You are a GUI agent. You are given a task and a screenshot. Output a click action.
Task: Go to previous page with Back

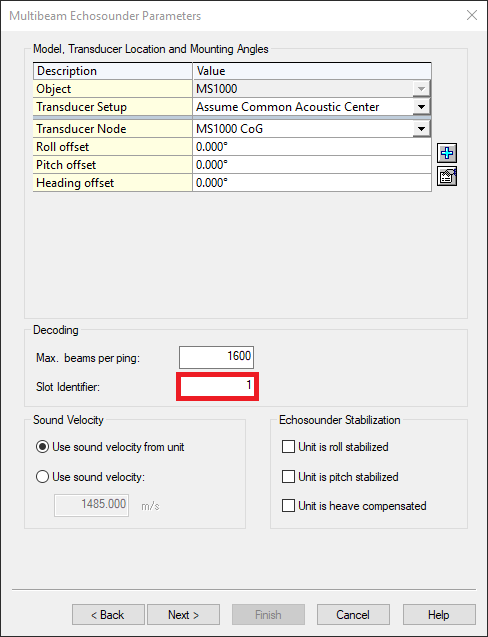108,615
